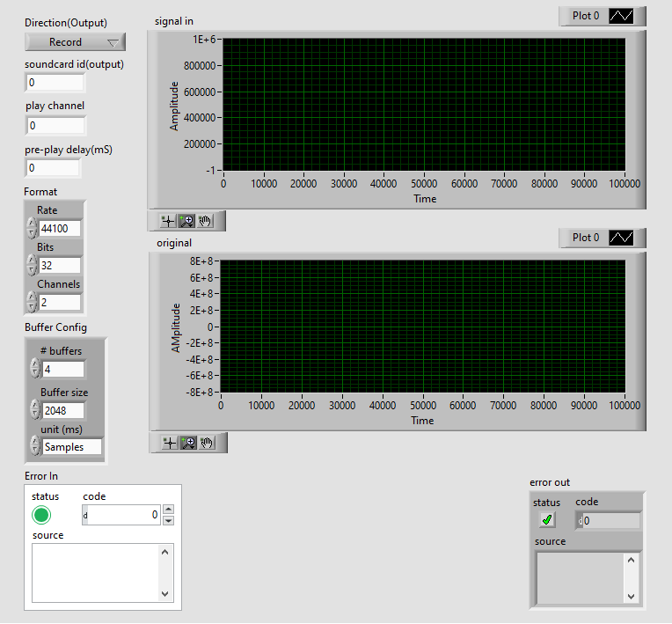Activate the pan hand tool under original graph
Screen dimensions: 672x624
(207, 443)
